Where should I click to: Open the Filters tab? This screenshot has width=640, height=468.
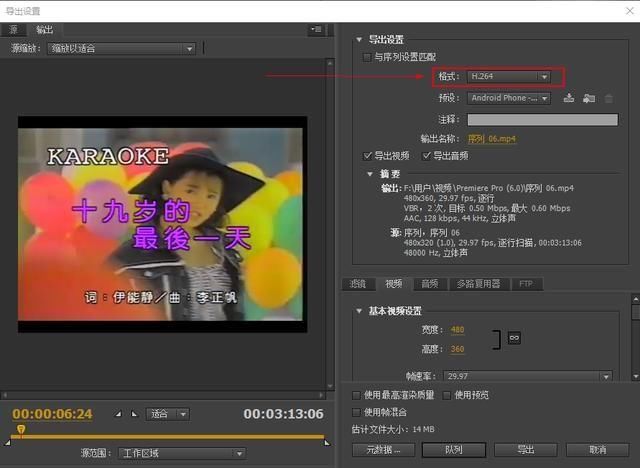[358, 284]
